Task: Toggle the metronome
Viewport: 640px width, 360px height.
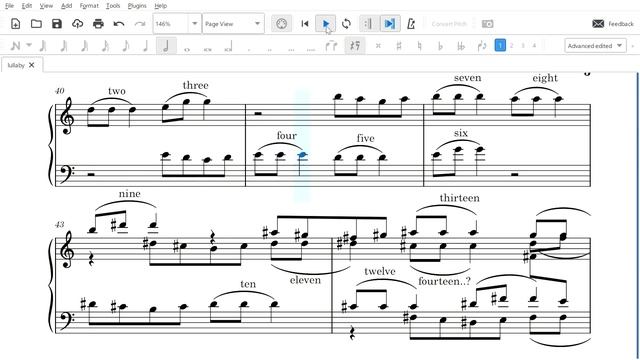Action: 411,24
